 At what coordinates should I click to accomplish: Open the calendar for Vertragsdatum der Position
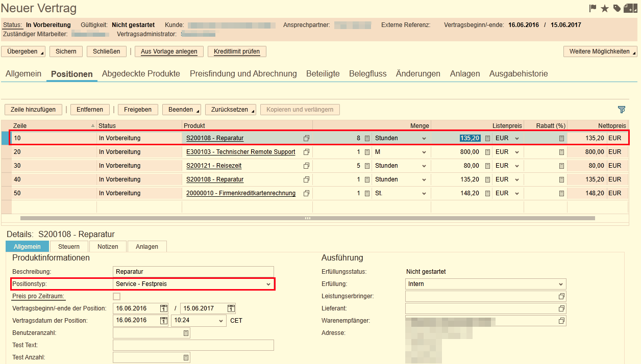pos(164,321)
